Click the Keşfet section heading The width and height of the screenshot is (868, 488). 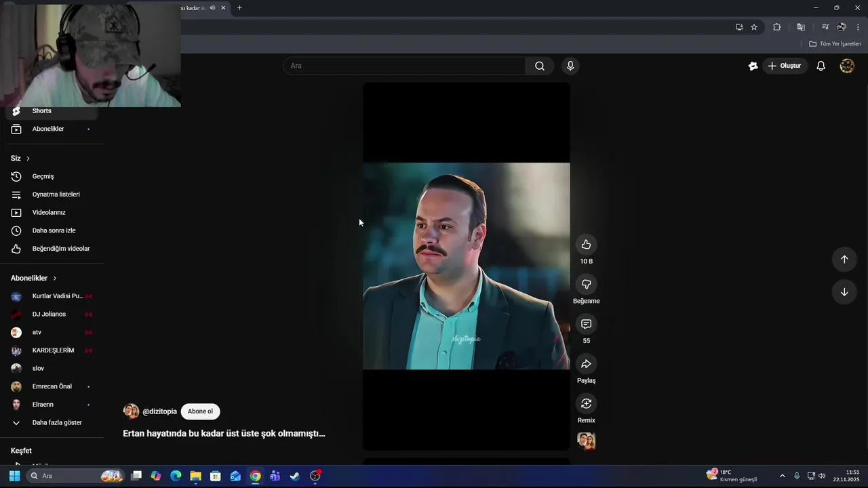[21, 451]
